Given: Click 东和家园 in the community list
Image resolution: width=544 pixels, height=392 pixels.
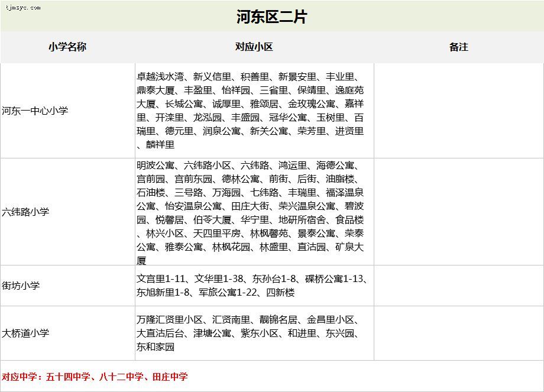Looking at the screenshot, I should [x=156, y=347].
